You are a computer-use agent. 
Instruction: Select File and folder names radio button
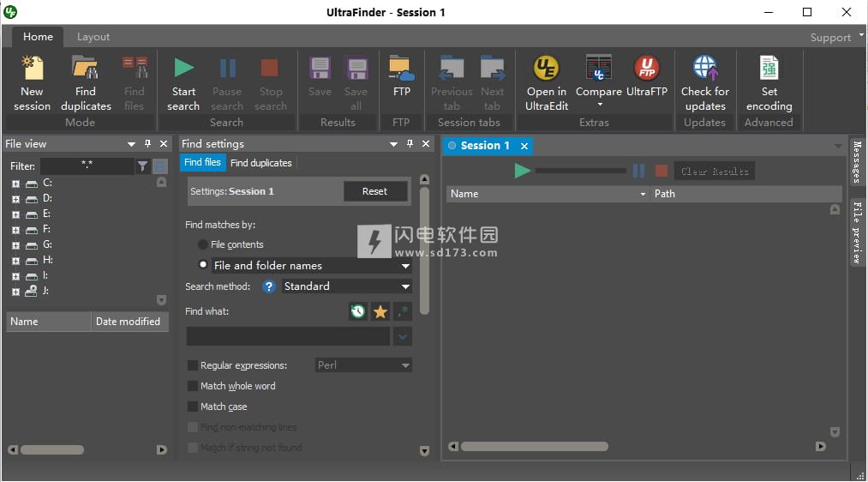tap(203, 265)
